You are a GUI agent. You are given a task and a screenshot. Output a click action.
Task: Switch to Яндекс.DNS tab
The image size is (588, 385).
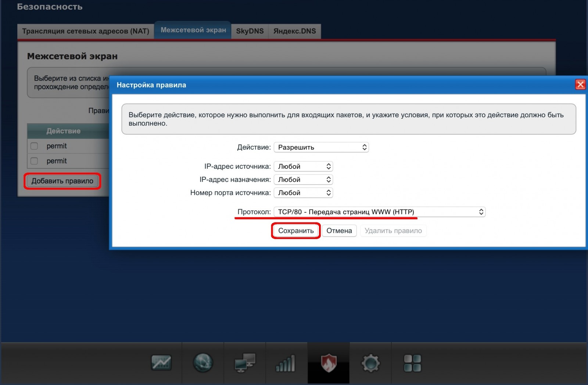point(295,31)
